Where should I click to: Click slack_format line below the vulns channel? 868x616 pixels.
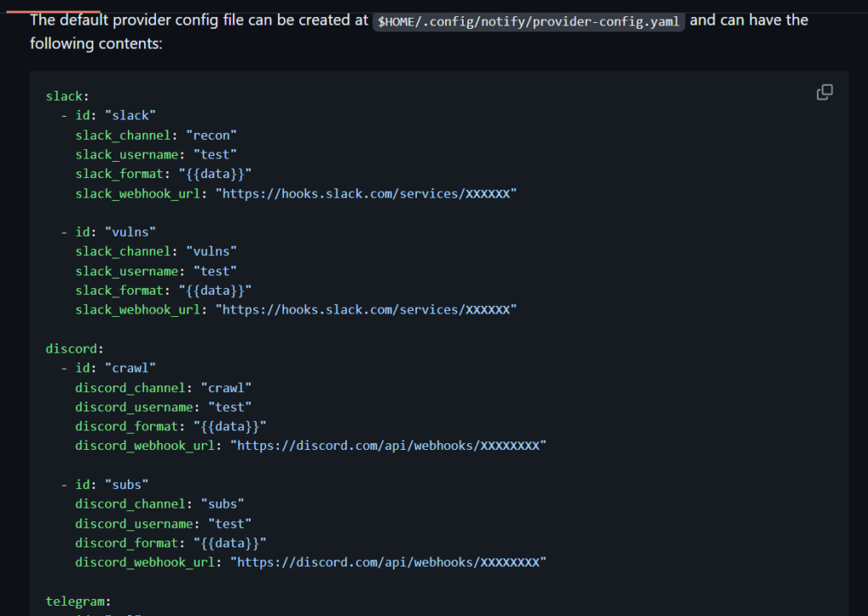pyautogui.click(x=164, y=291)
